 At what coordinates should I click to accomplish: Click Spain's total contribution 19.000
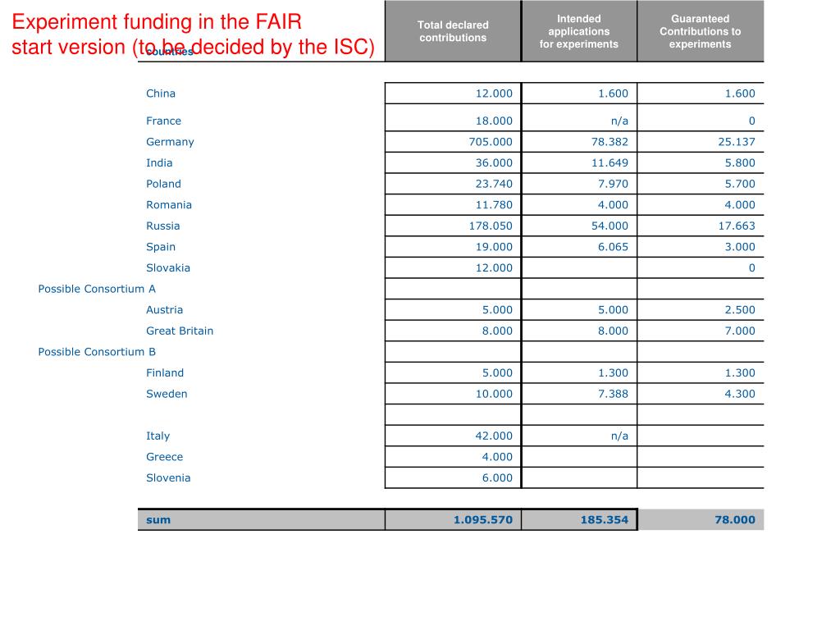point(494,247)
